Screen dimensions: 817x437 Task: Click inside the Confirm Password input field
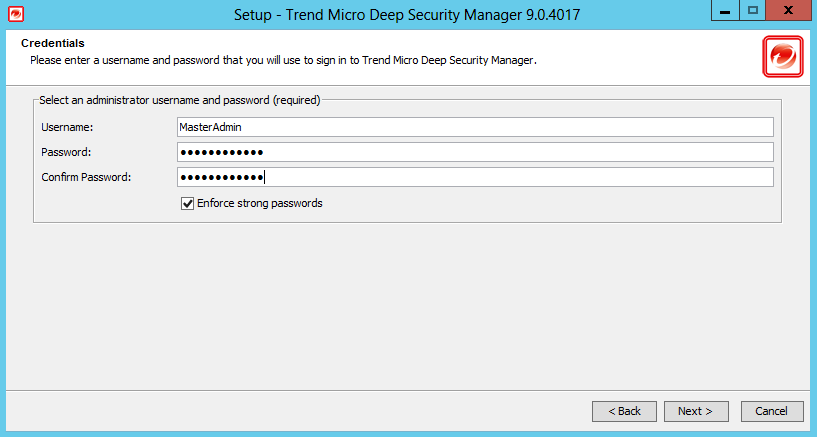[475, 177]
